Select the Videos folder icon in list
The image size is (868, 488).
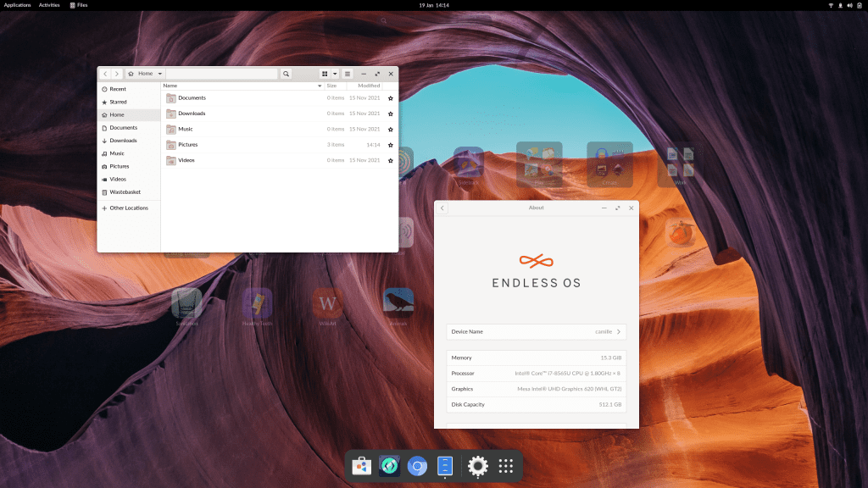(171, 160)
